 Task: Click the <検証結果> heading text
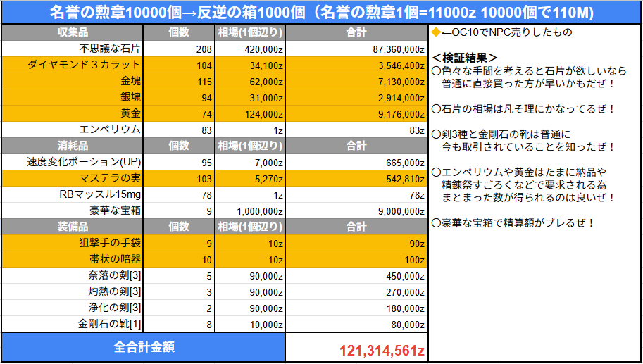(x=465, y=57)
